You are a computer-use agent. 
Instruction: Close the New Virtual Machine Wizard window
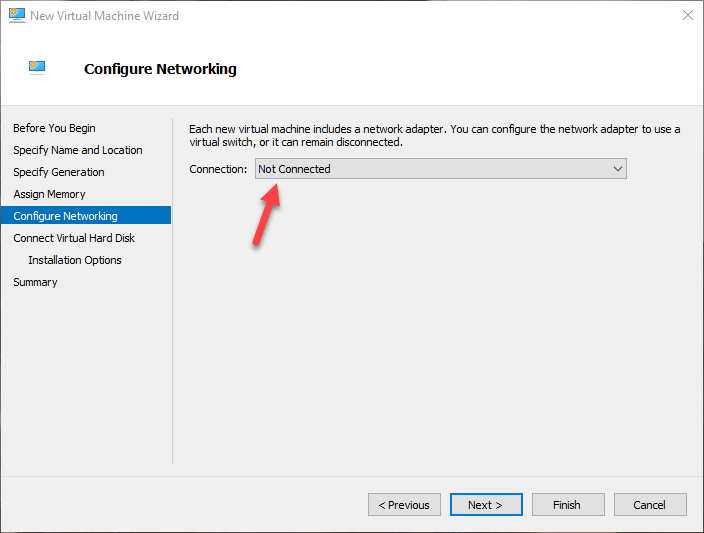coord(687,16)
